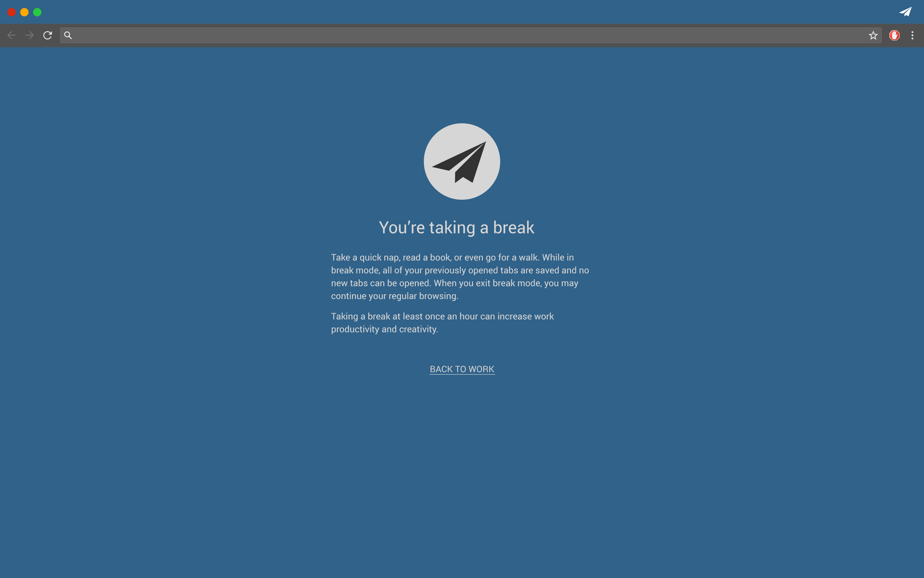Bookmark this page with the star icon
924x578 pixels.
pyautogui.click(x=873, y=35)
